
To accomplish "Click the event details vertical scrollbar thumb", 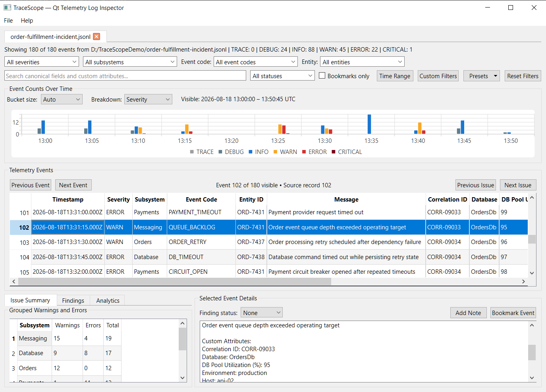I will click(x=532, y=352).
